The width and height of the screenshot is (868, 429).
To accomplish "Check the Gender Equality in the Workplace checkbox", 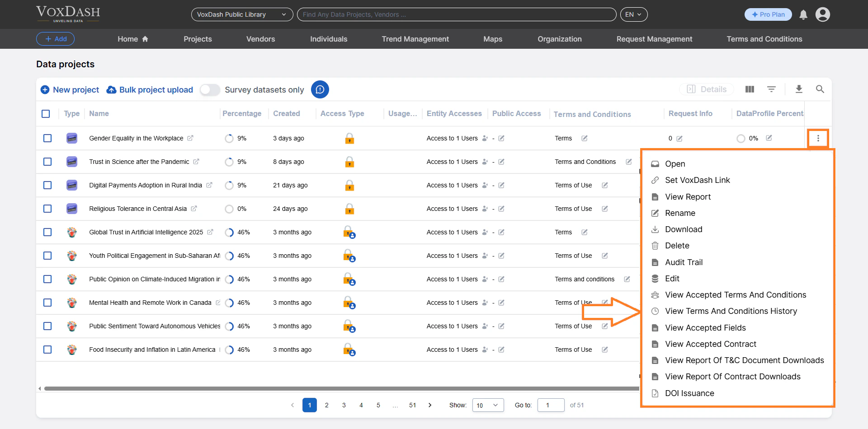I will [x=47, y=138].
